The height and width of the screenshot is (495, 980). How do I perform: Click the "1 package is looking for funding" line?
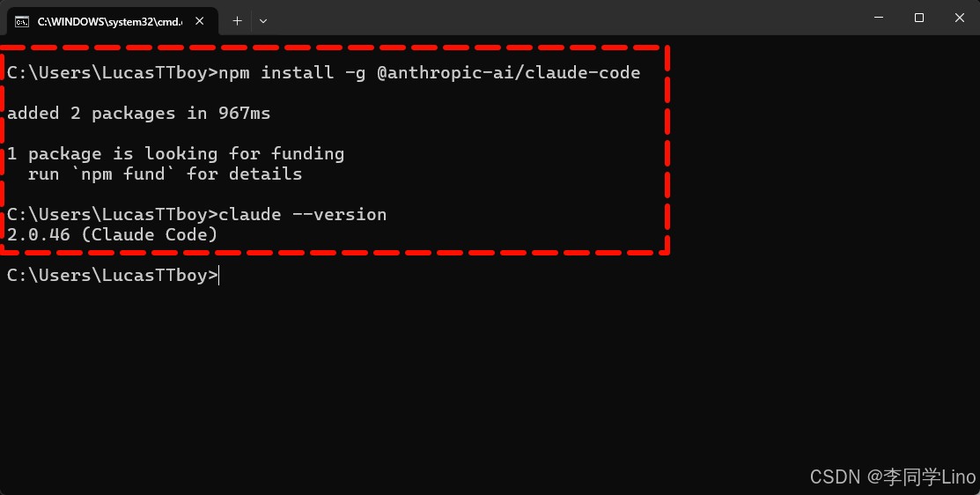175,154
